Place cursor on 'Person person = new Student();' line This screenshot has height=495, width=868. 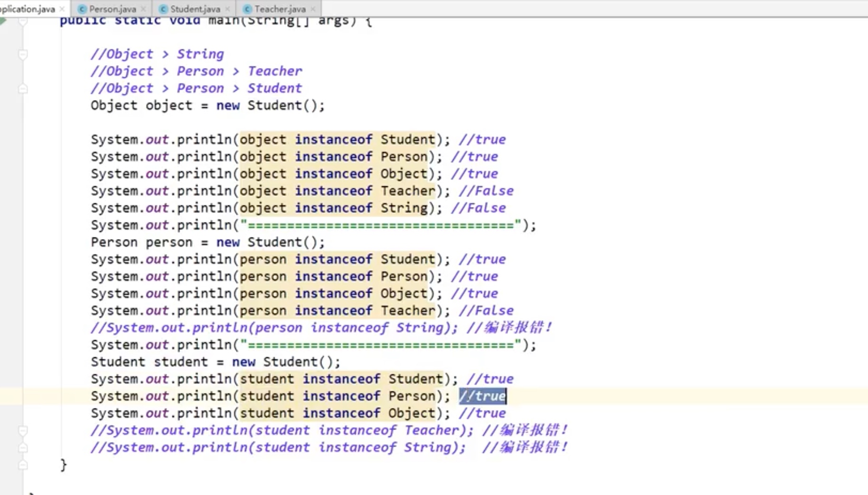pos(208,242)
